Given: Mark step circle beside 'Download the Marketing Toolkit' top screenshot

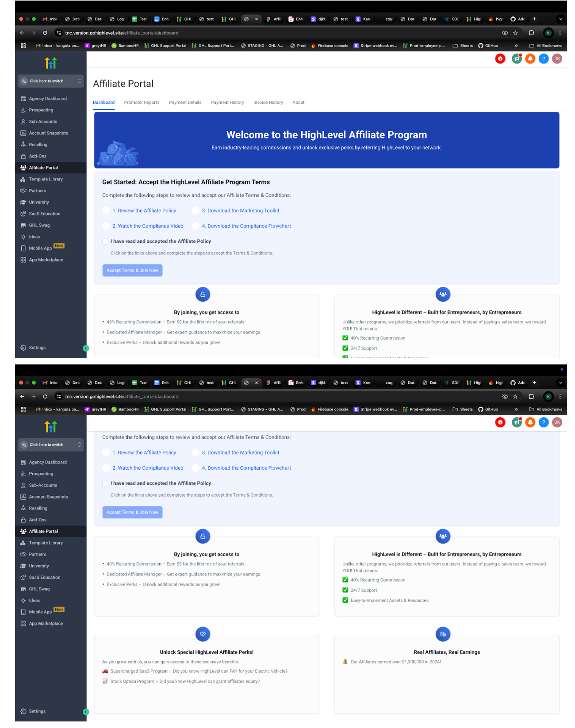Looking at the screenshot, I should click(x=195, y=211).
